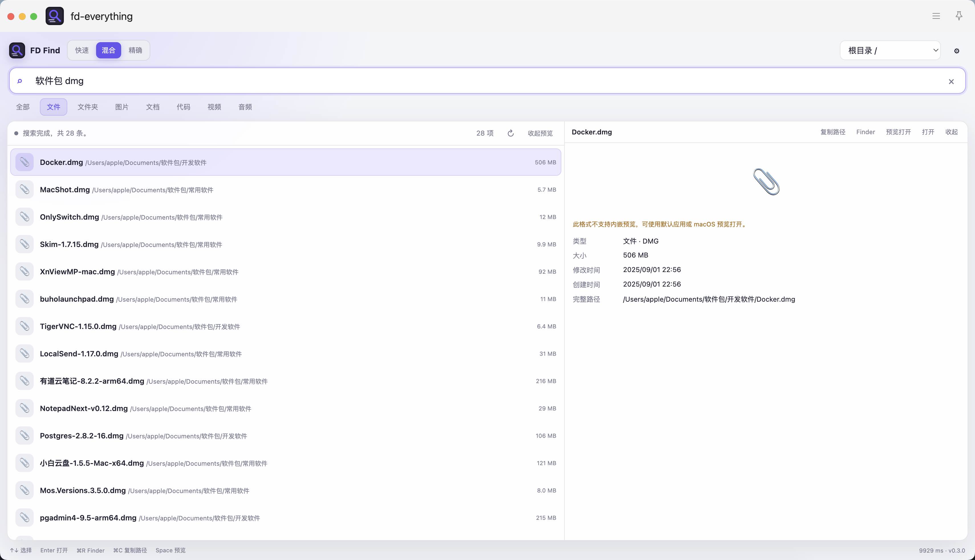This screenshot has height=560, width=975.
Task: Open the 根目录 / directory dropdown
Action: 890,50
